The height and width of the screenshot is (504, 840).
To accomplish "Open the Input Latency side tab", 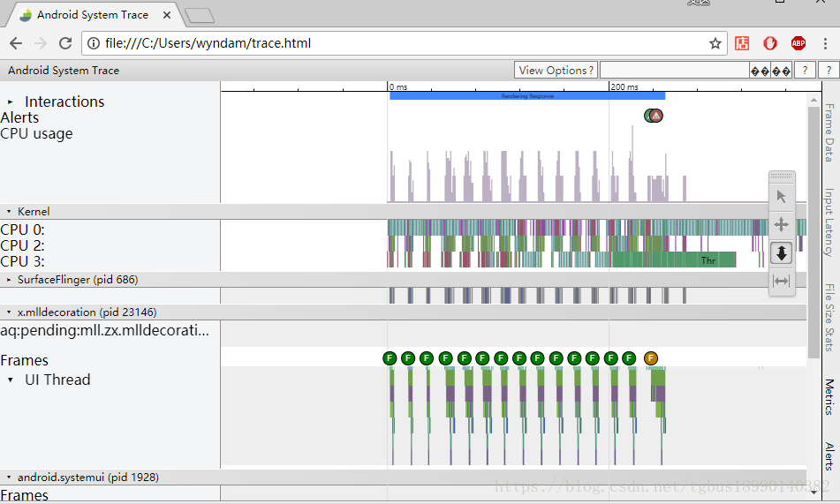I will click(829, 222).
